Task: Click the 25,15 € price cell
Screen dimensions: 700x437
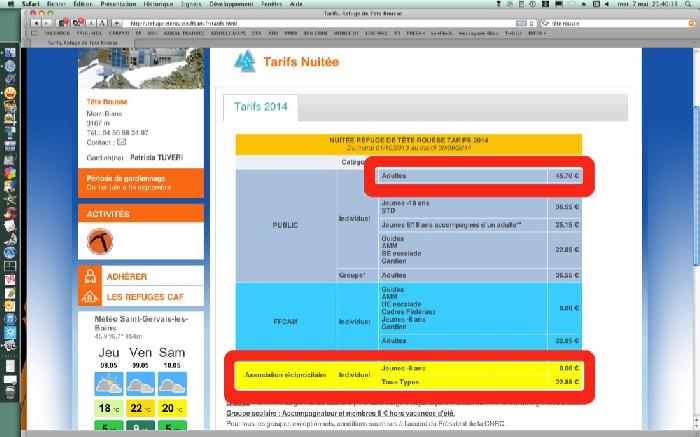Action: point(567,225)
